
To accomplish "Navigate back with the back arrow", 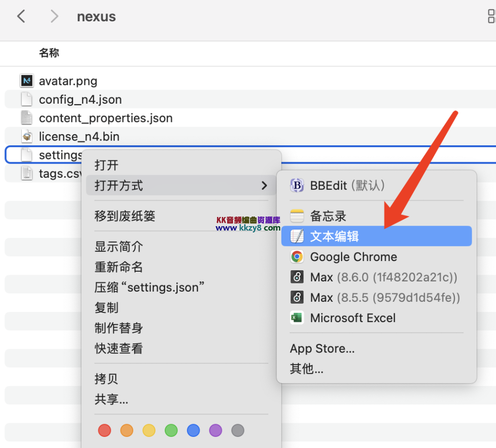I will click(x=20, y=16).
